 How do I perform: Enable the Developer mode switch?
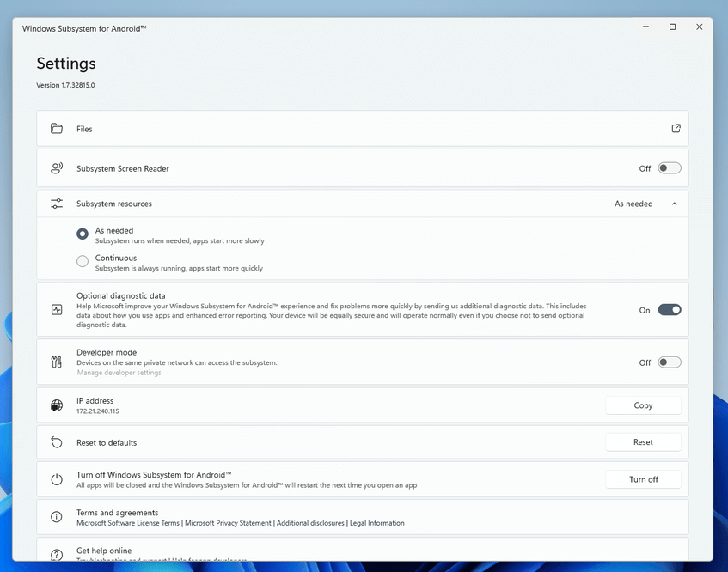coord(670,362)
